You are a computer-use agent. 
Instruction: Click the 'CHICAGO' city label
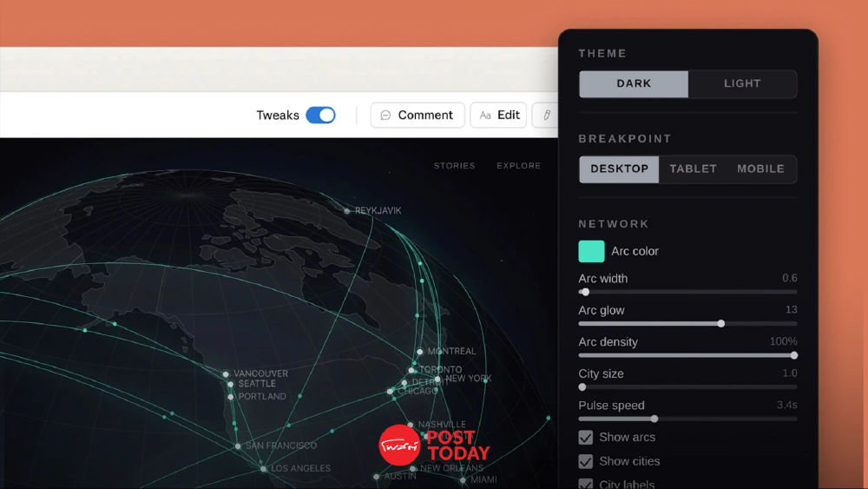418,391
